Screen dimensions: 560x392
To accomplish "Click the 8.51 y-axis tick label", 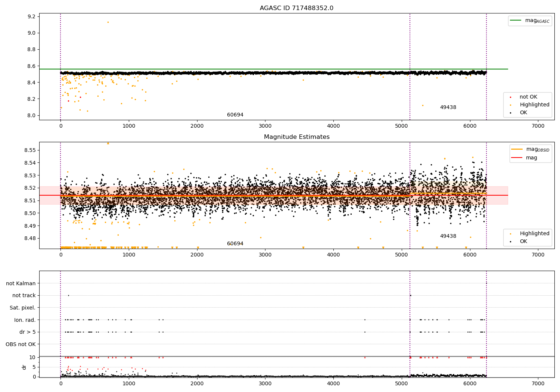I will pyautogui.click(x=30, y=200).
